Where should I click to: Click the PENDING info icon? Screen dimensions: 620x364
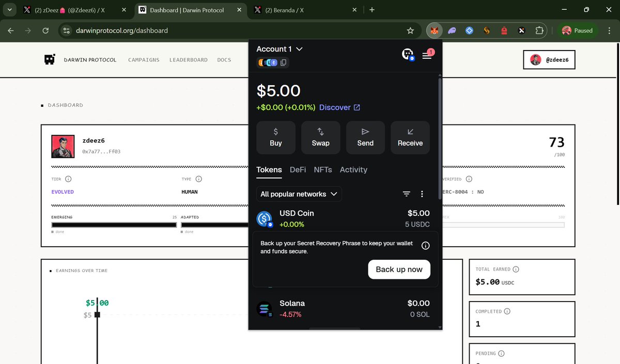pos(501,353)
